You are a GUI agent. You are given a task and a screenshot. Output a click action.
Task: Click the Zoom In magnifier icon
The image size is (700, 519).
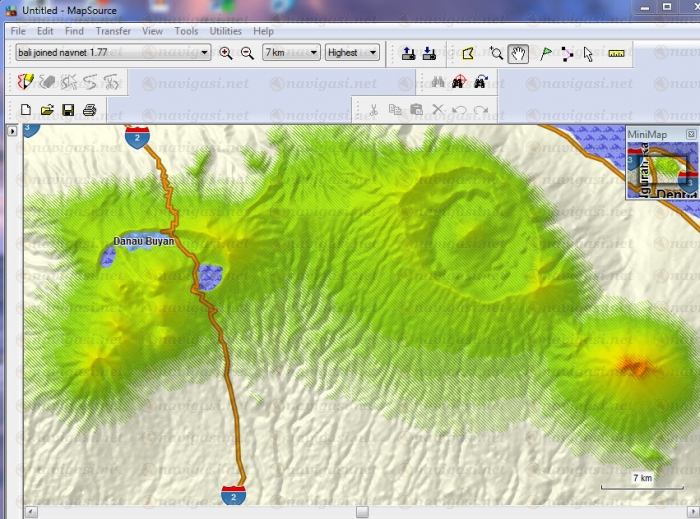[226, 53]
